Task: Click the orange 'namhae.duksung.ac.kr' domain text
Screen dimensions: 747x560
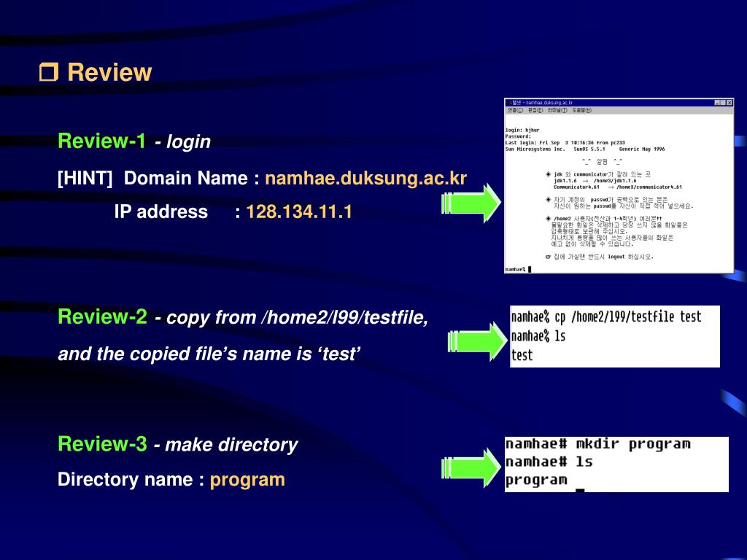Action: [366, 178]
